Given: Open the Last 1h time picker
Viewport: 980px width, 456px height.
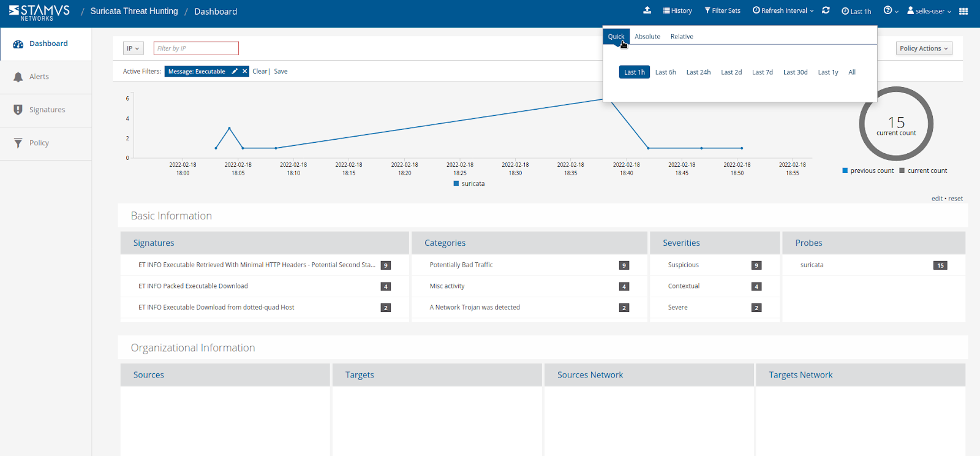Looking at the screenshot, I should 856,11.
